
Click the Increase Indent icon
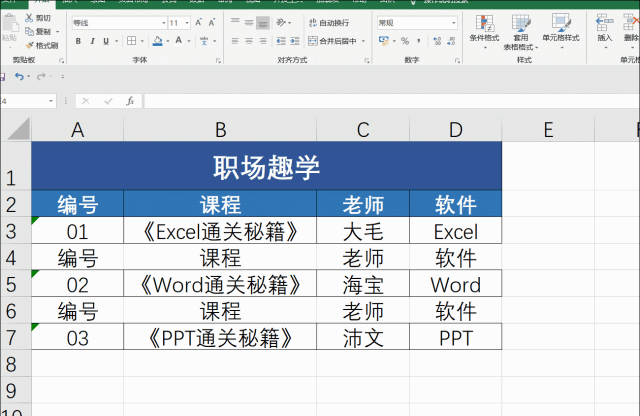pos(295,41)
